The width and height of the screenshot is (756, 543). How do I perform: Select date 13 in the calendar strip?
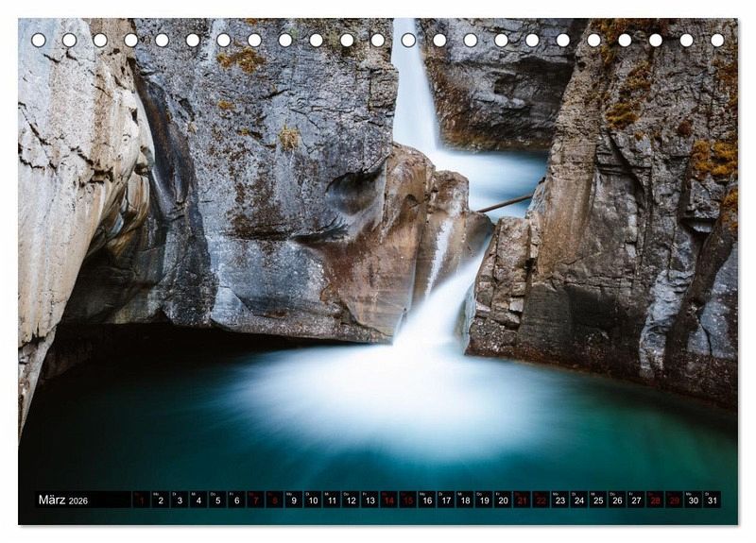(369, 500)
